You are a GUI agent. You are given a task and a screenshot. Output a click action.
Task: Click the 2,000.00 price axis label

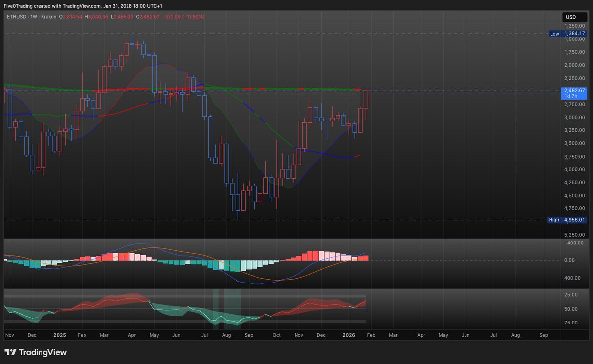click(x=575, y=65)
